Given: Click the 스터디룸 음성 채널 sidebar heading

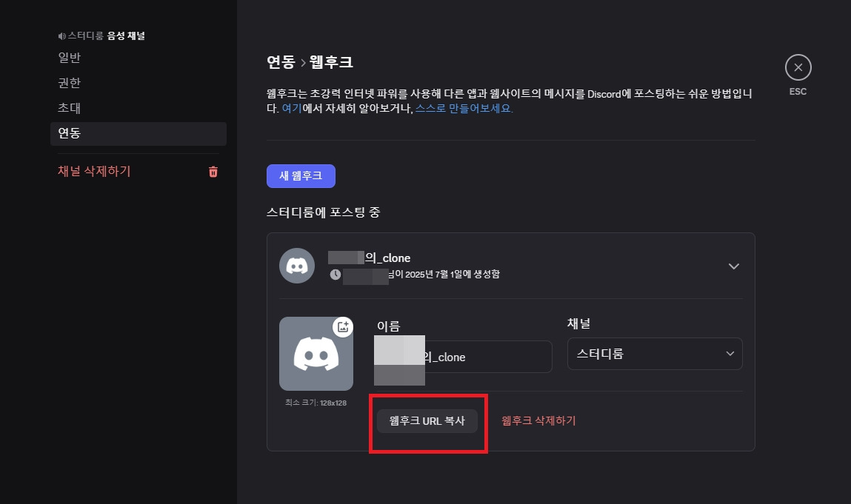Looking at the screenshot, I should coord(107,36).
